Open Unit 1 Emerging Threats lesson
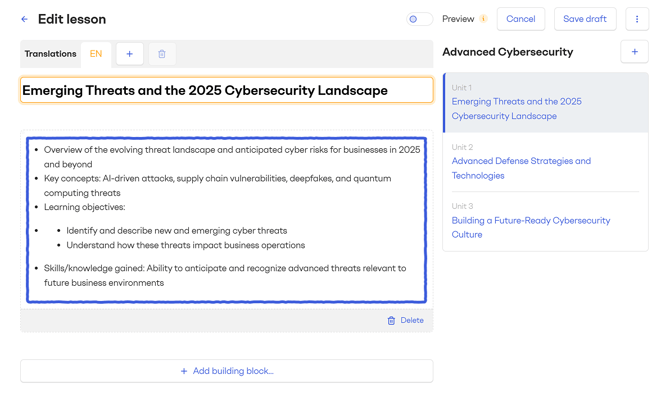The width and height of the screenshot is (670, 402). [x=516, y=108]
